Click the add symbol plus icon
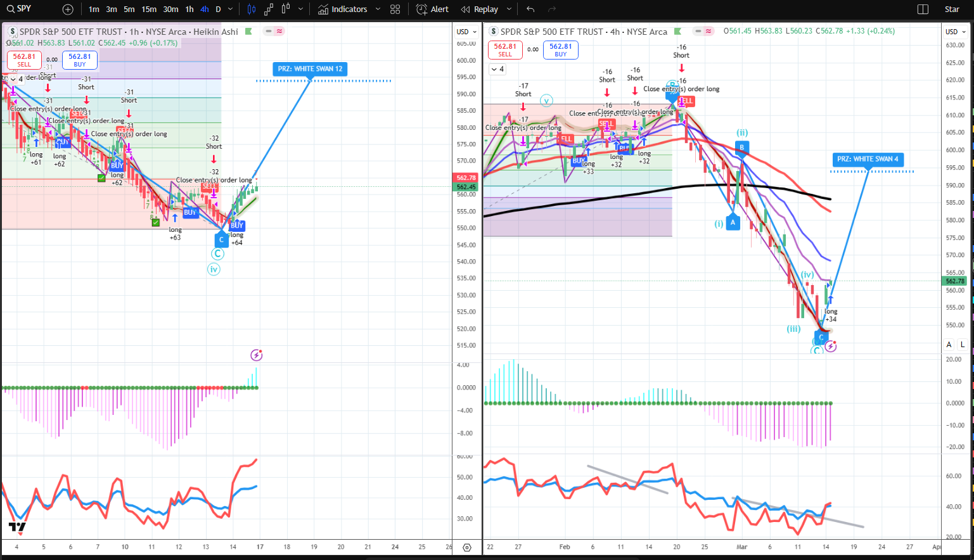The image size is (974, 560). 68,10
